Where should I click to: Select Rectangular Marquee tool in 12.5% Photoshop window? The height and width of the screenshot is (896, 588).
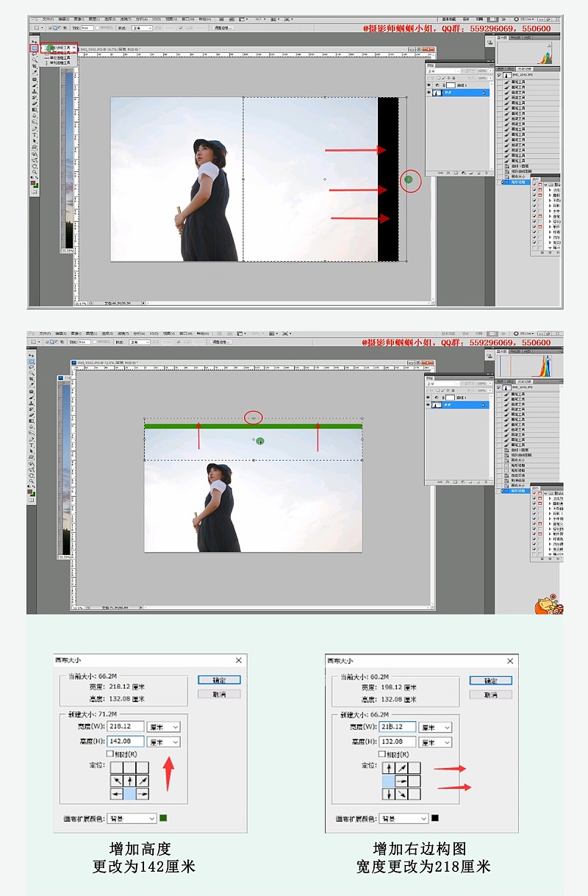[x=32, y=362]
